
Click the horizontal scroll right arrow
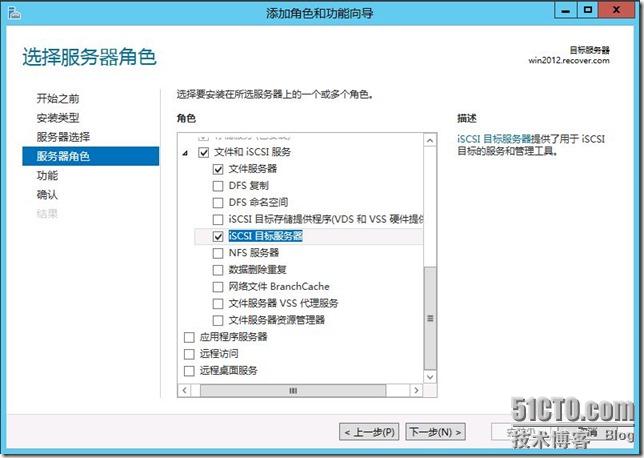click(416, 390)
